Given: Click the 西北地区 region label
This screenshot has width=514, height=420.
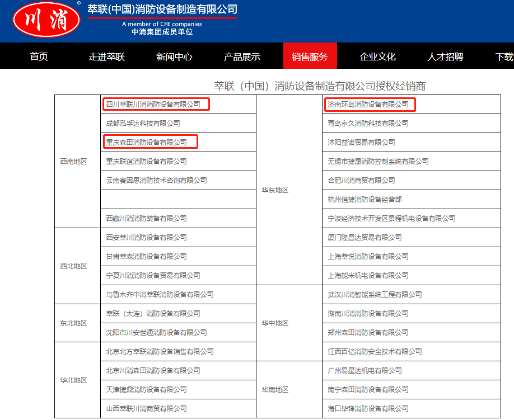Looking at the screenshot, I should click(x=73, y=266).
